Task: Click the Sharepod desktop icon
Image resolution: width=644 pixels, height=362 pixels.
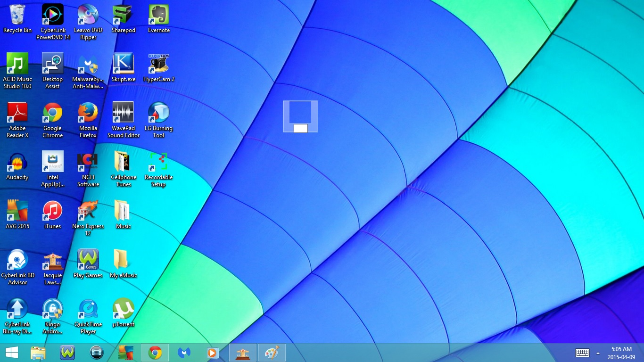Action: pos(124,19)
